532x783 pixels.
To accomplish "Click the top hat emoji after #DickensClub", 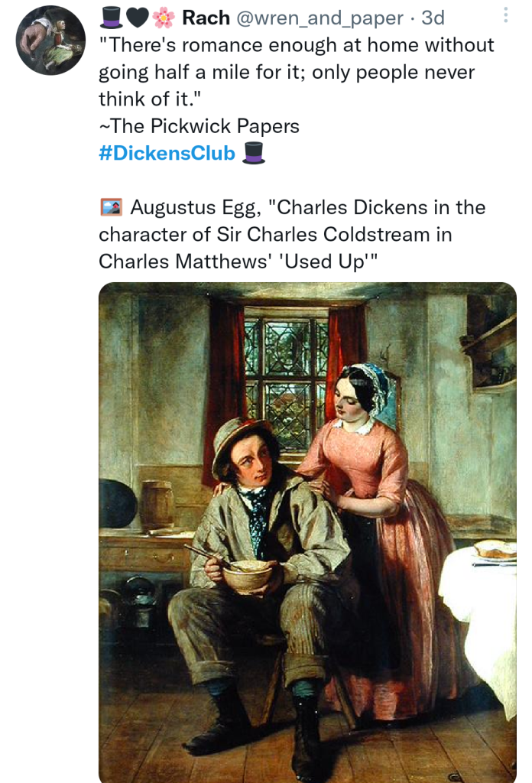I will click(254, 153).
